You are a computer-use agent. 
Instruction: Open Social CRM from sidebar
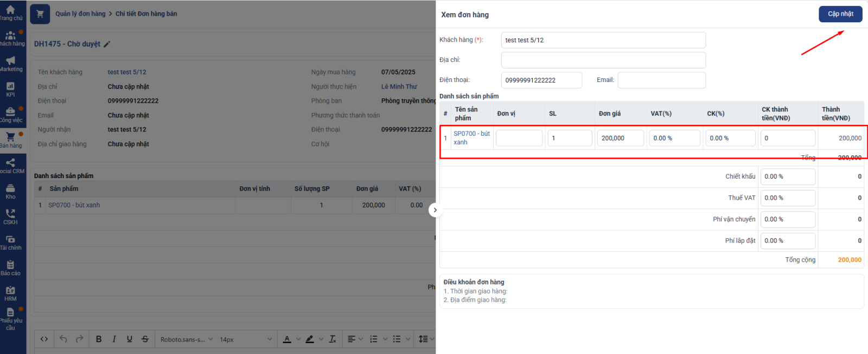tap(10, 166)
